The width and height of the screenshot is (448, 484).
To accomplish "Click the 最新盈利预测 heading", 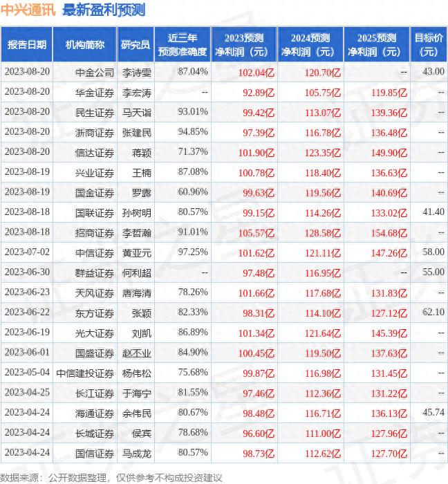I will coord(104,10).
